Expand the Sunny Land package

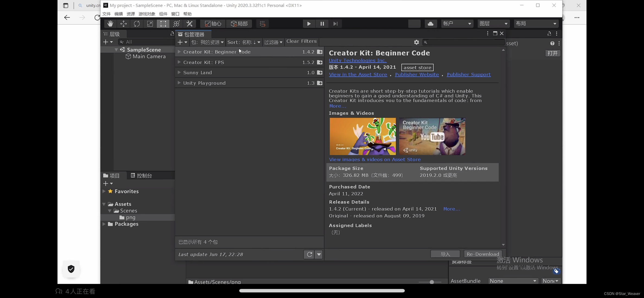coord(179,73)
